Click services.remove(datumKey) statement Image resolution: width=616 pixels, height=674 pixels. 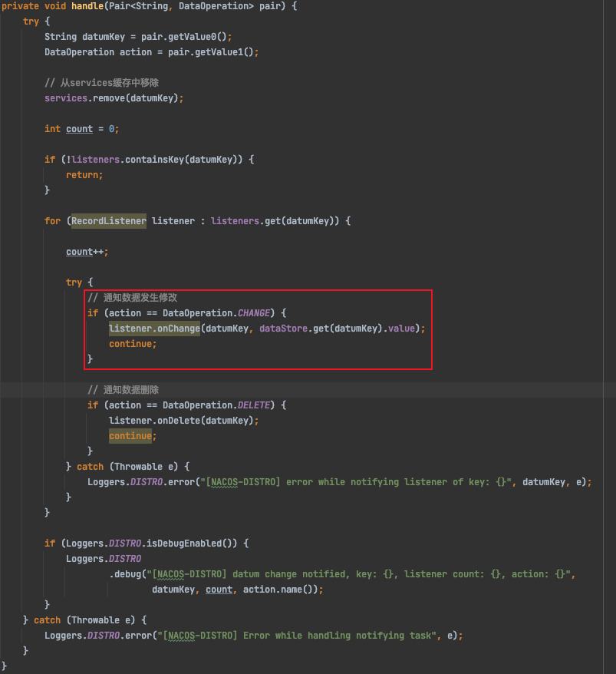point(114,98)
